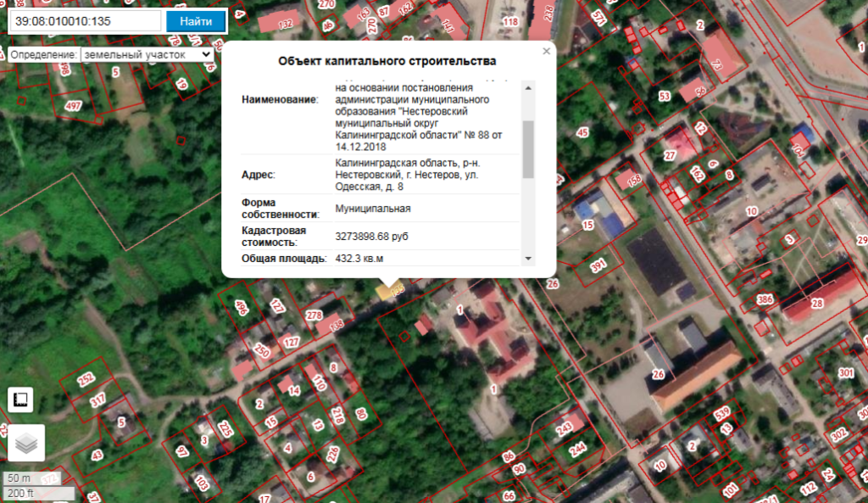Click the popup's gray scrollbar thumb
The width and height of the screenshot is (868, 503).
[x=528, y=148]
